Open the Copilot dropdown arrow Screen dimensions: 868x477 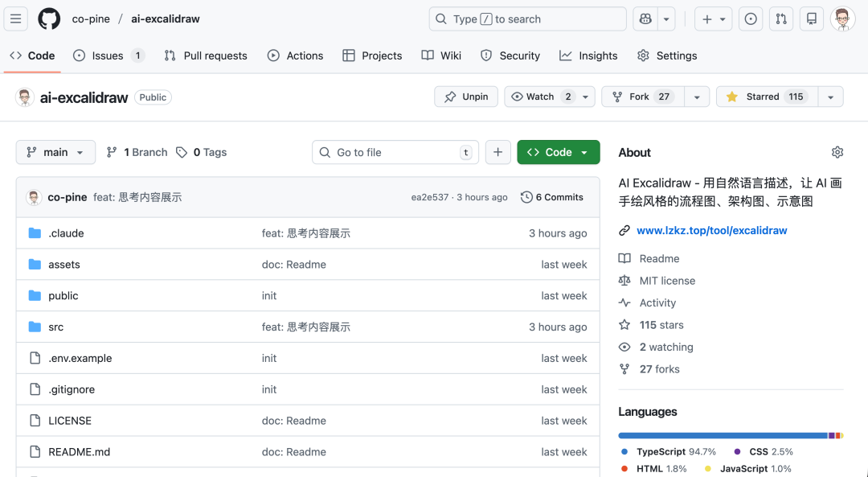[x=666, y=19]
